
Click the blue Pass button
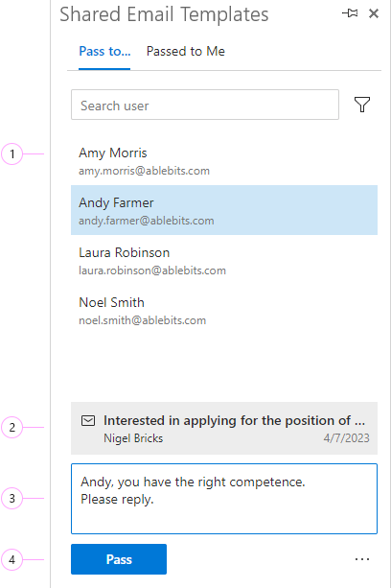tap(119, 559)
